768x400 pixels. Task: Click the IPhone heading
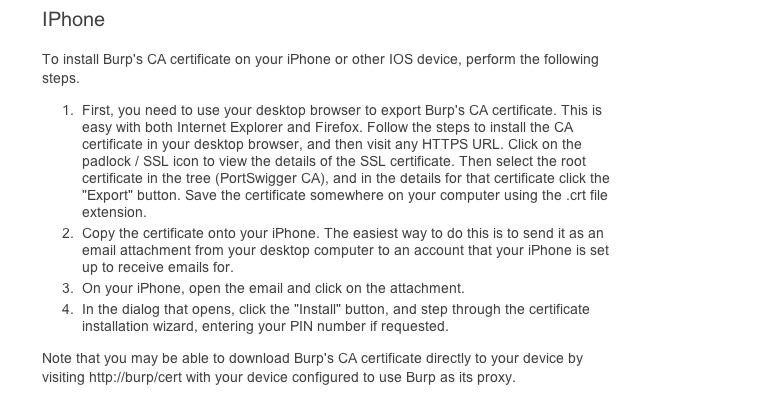point(73,20)
